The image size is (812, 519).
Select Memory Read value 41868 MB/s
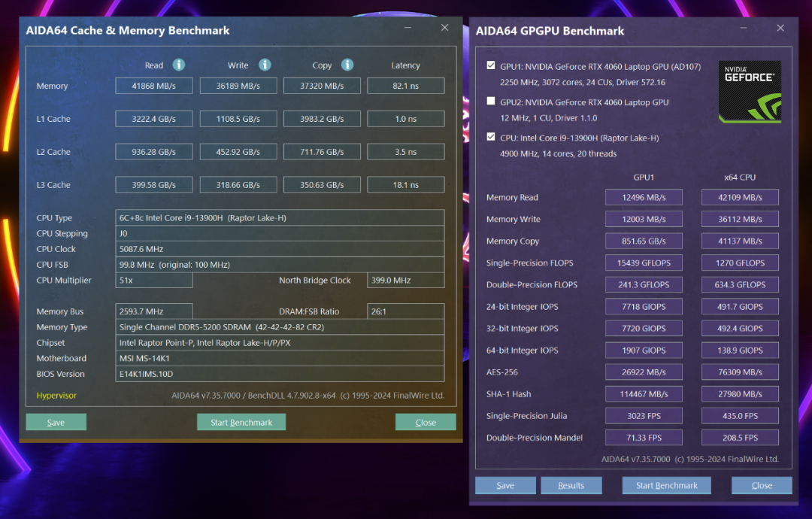click(x=154, y=86)
